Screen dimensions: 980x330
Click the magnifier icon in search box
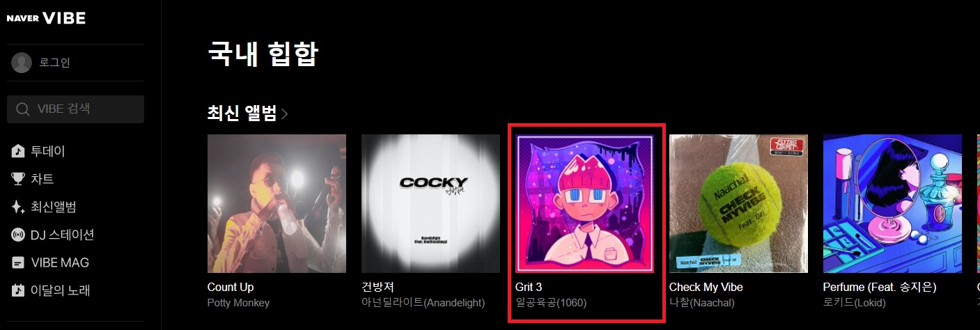[23, 109]
